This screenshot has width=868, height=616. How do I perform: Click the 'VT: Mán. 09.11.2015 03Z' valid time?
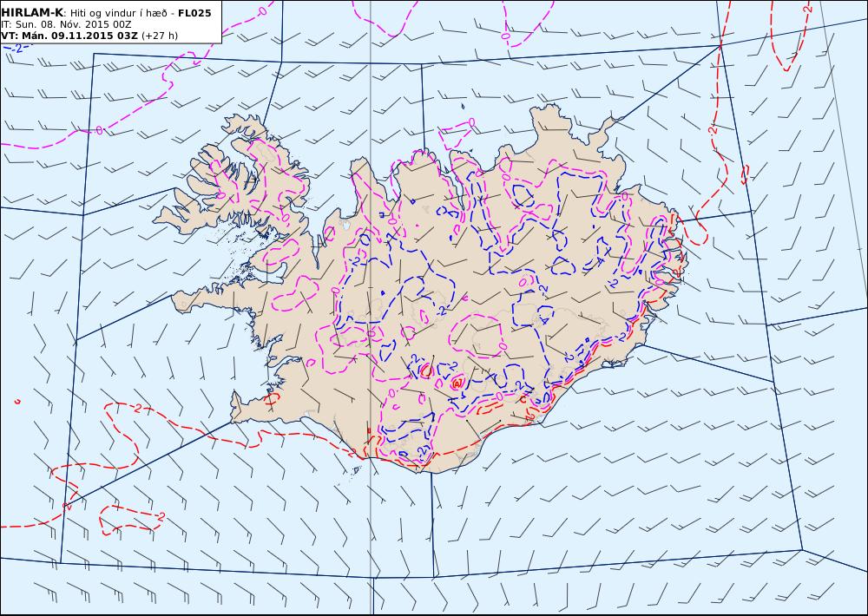(69, 36)
